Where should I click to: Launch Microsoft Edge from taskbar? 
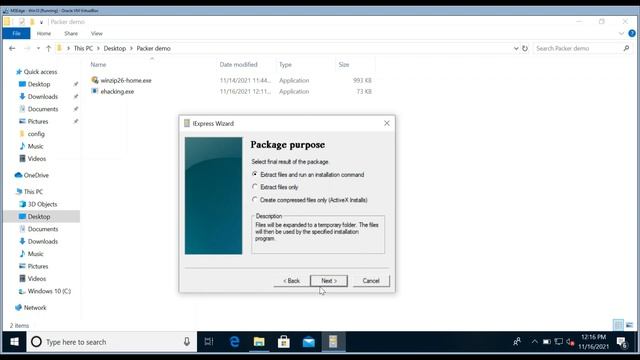(234, 342)
